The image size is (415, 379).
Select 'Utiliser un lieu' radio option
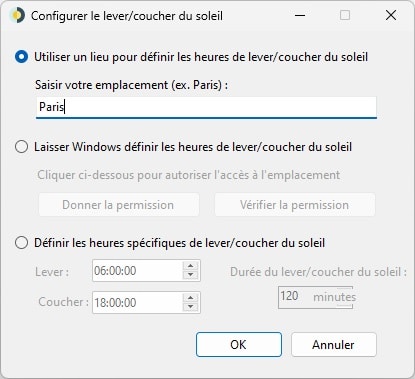21,57
